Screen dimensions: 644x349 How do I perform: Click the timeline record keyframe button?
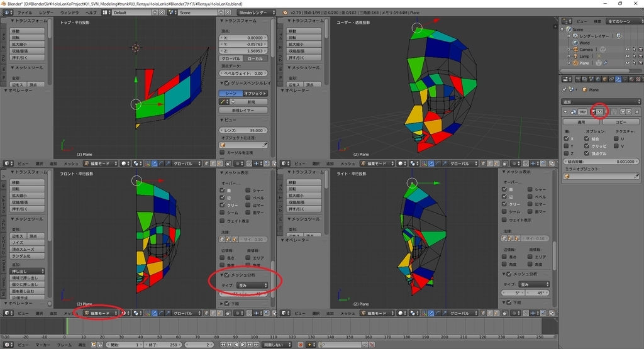[x=301, y=345]
